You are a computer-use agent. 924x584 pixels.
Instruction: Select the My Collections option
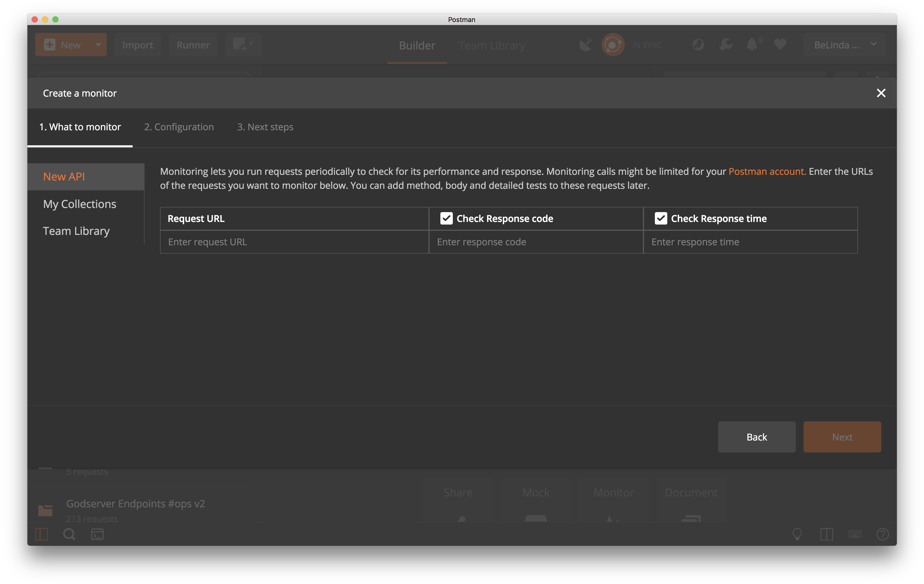(80, 204)
